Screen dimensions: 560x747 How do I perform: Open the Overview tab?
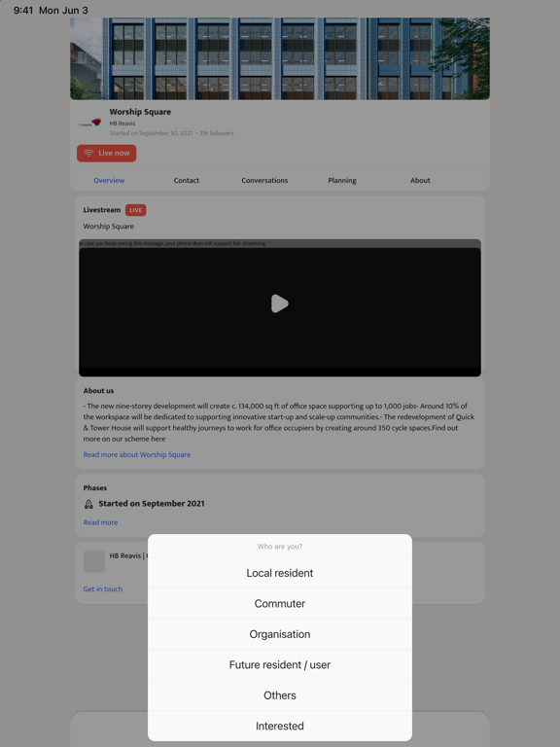[x=109, y=181]
